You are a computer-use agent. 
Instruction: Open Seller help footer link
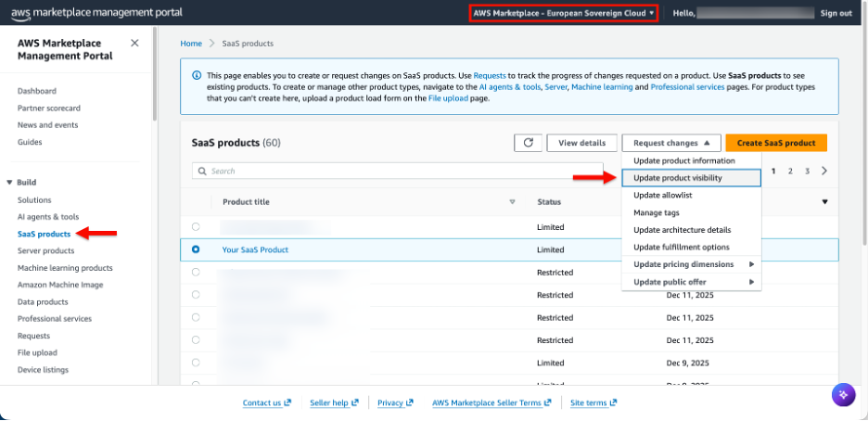(335, 402)
